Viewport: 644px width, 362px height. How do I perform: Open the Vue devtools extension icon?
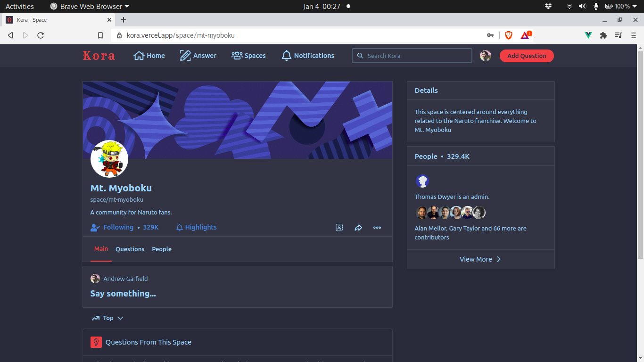click(588, 35)
